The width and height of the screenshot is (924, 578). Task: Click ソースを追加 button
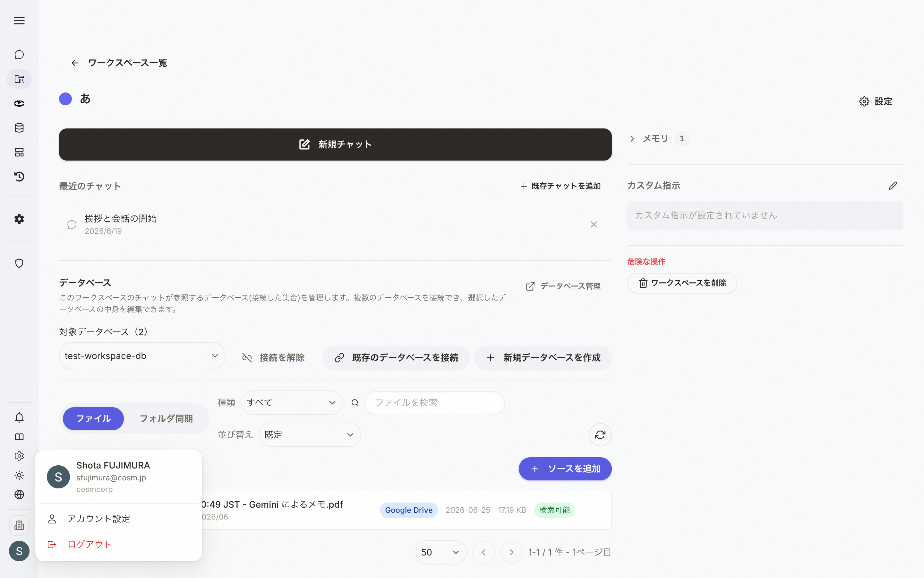tap(565, 469)
